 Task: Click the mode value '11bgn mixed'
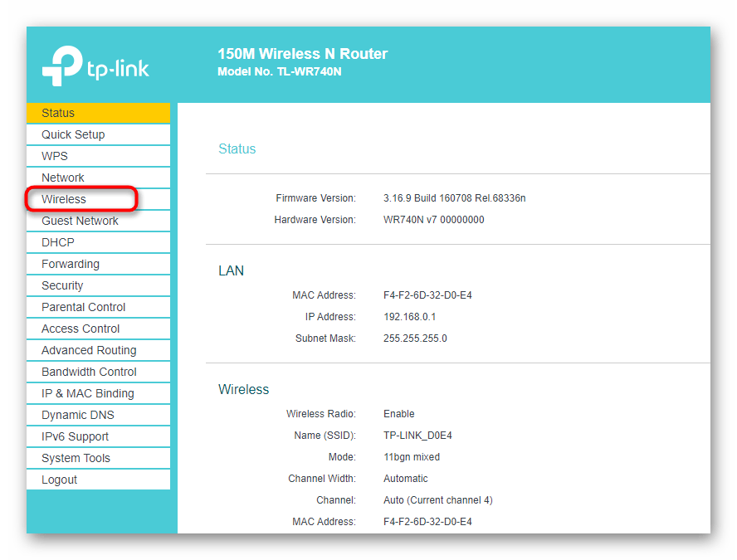pyautogui.click(x=412, y=457)
